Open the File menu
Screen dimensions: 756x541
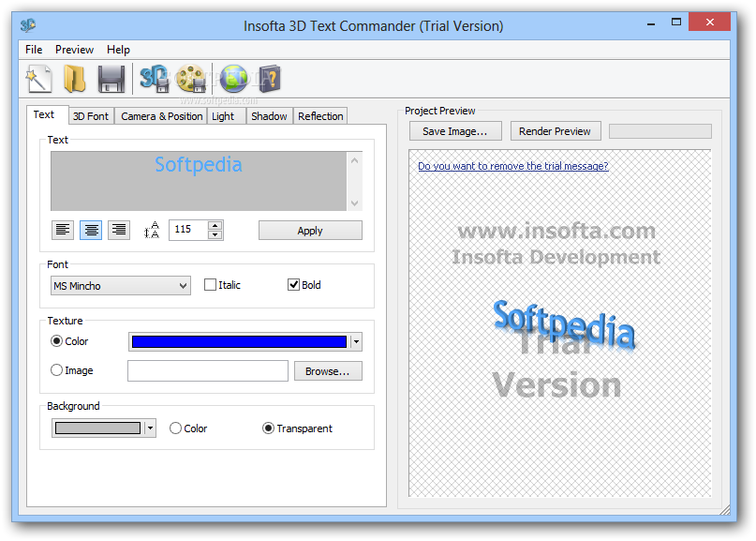[x=34, y=50]
